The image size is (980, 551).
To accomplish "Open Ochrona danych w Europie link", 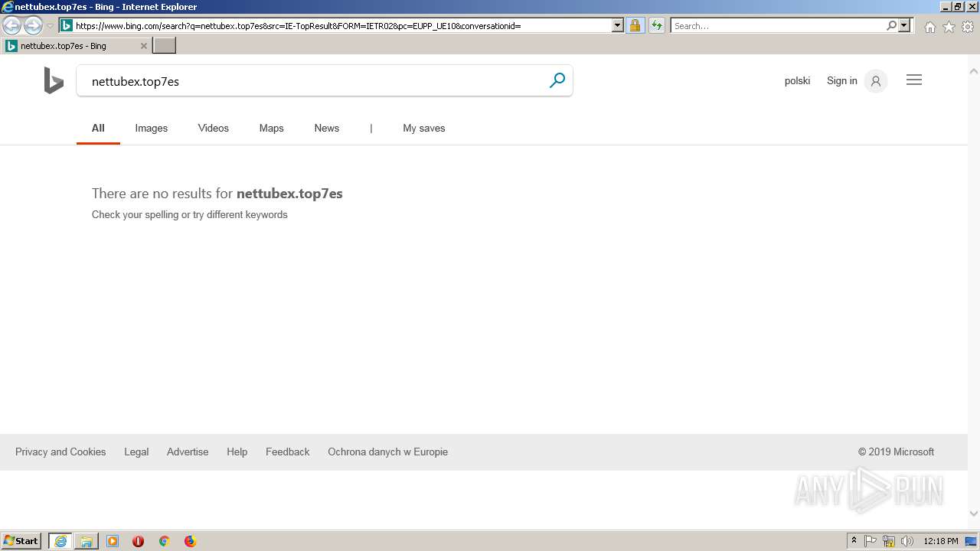I will [x=388, y=452].
